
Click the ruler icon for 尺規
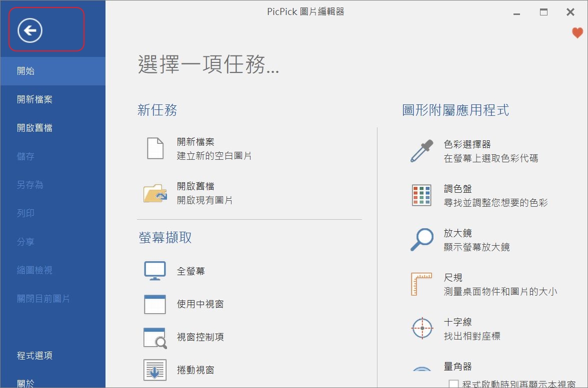pos(421,284)
